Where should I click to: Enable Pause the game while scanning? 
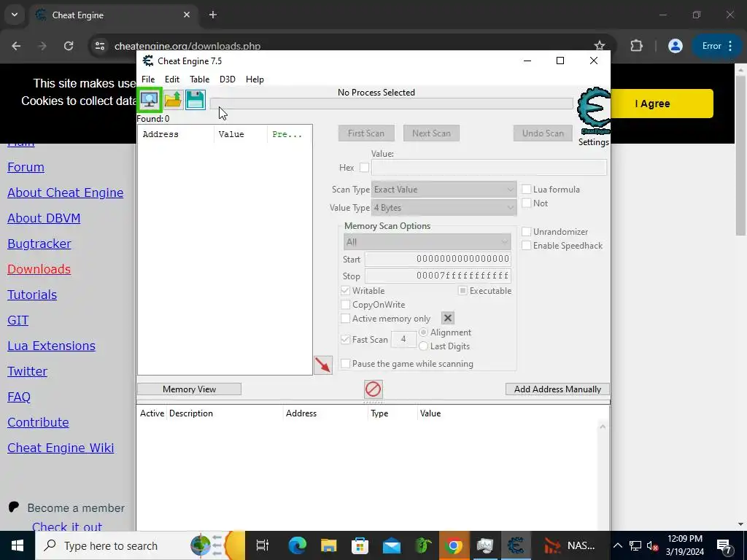click(x=345, y=363)
